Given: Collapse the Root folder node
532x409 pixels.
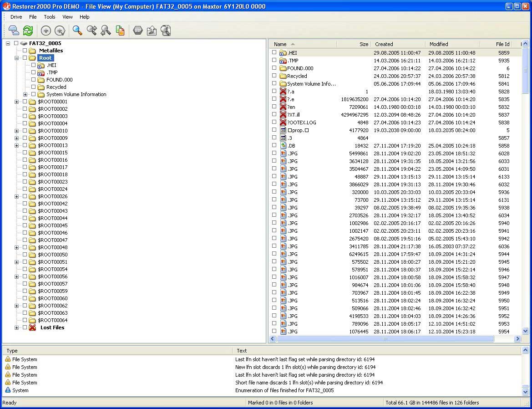Looking at the screenshot, I should [16, 58].
